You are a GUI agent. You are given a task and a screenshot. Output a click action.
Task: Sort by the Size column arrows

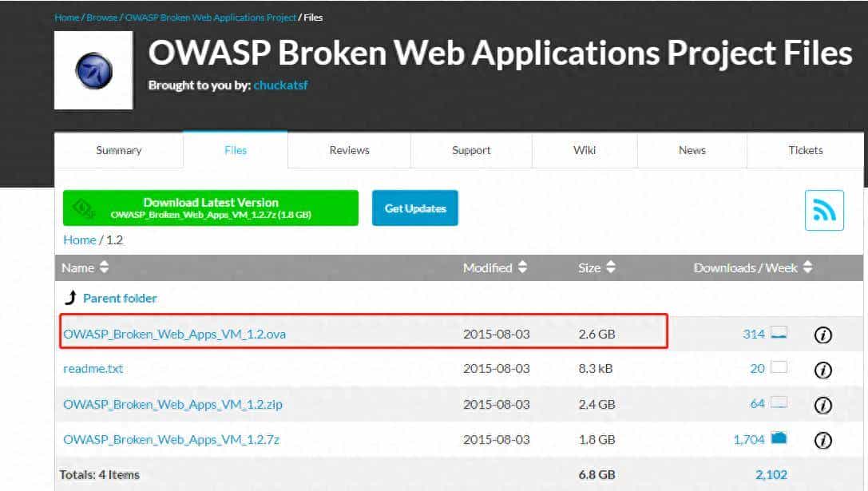click(x=612, y=267)
